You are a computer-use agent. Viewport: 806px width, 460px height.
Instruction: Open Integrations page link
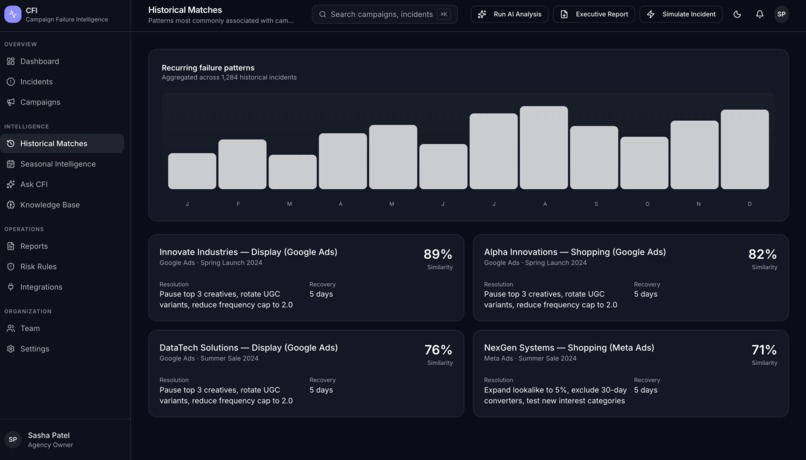[62, 287]
